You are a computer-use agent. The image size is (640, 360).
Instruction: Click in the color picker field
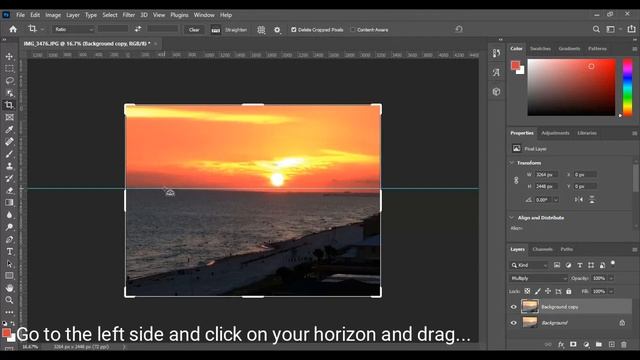[x=571, y=87]
